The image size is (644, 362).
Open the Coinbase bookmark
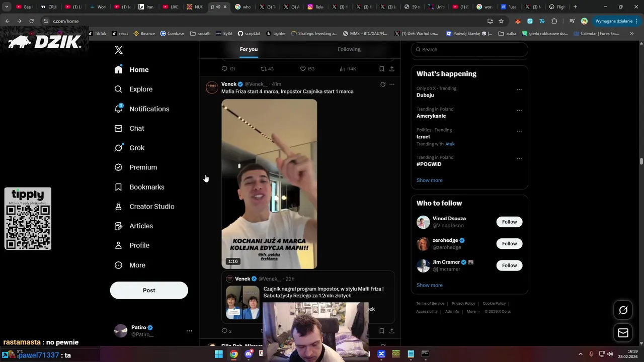point(172,34)
